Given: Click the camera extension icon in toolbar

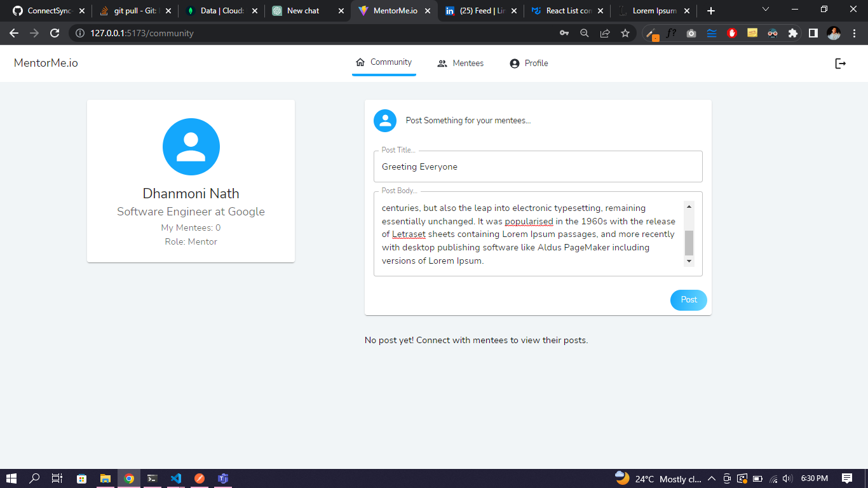Looking at the screenshot, I should (691, 33).
